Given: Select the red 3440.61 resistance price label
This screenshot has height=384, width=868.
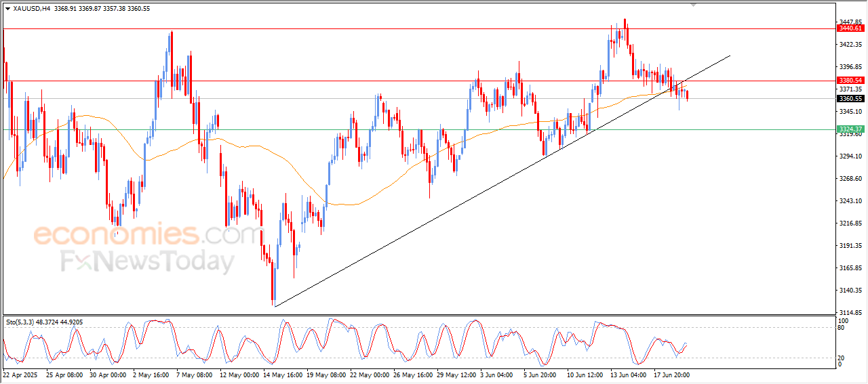Looking at the screenshot, I should pyautogui.click(x=850, y=28).
